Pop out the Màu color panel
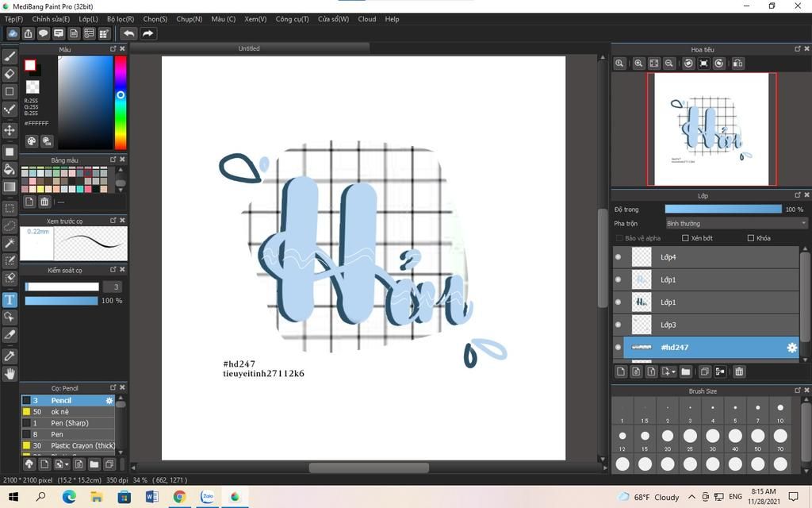Screen dimensions: 812x508 pyautogui.click(x=113, y=48)
